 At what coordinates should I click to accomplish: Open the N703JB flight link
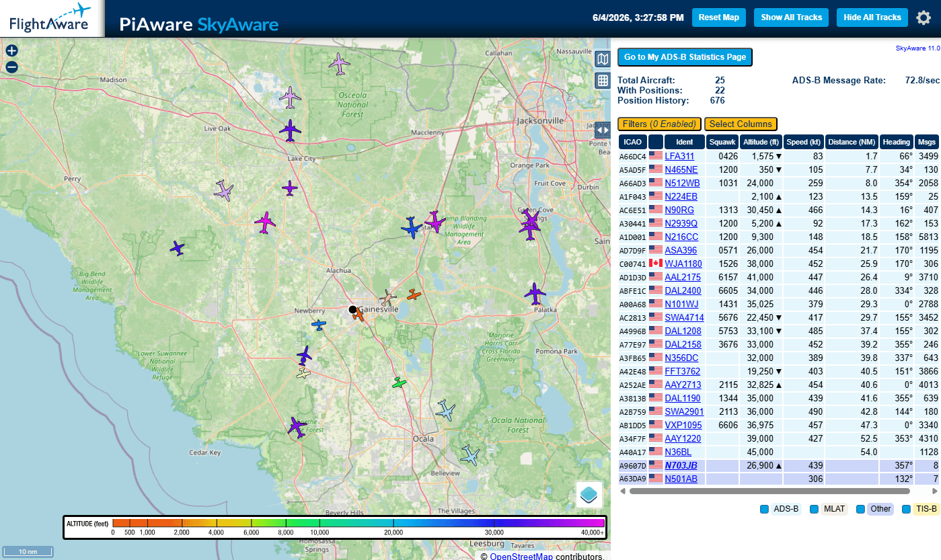(681, 465)
